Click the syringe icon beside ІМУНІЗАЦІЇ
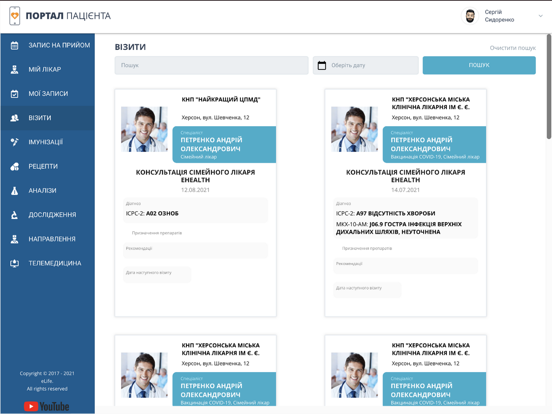The image size is (552, 414). [14, 142]
